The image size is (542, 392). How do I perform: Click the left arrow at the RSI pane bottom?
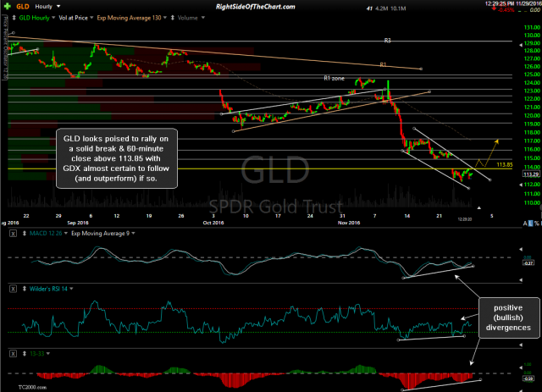point(521,345)
